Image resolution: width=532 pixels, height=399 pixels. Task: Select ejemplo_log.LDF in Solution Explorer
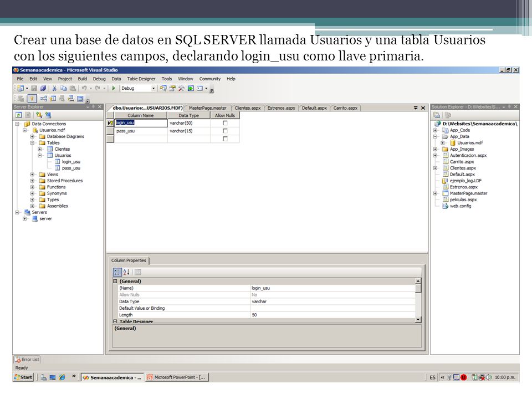[465, 181]
